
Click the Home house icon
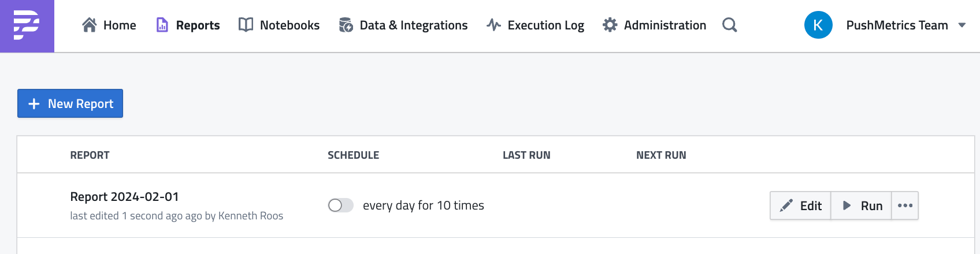[x=90, y=25]
